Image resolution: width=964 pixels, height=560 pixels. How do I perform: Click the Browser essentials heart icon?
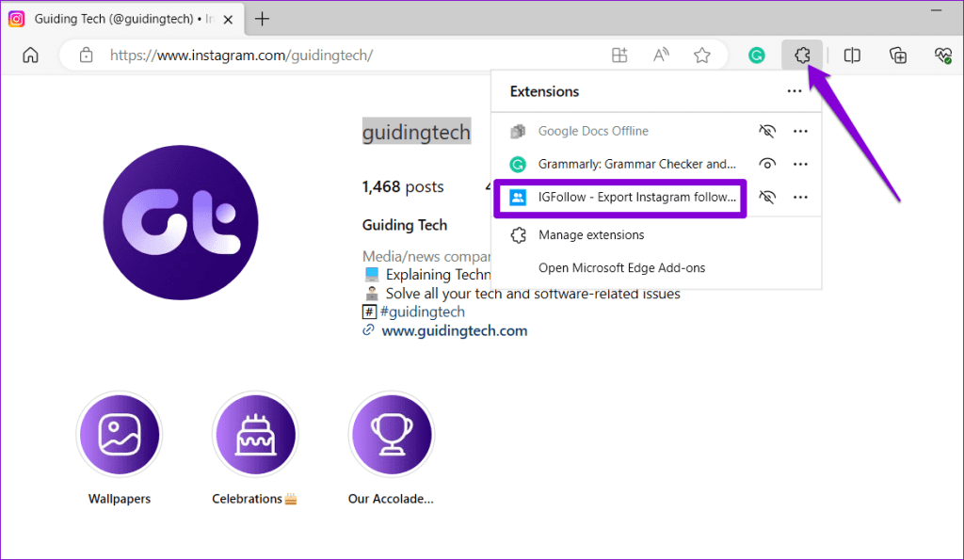point(942,55)
